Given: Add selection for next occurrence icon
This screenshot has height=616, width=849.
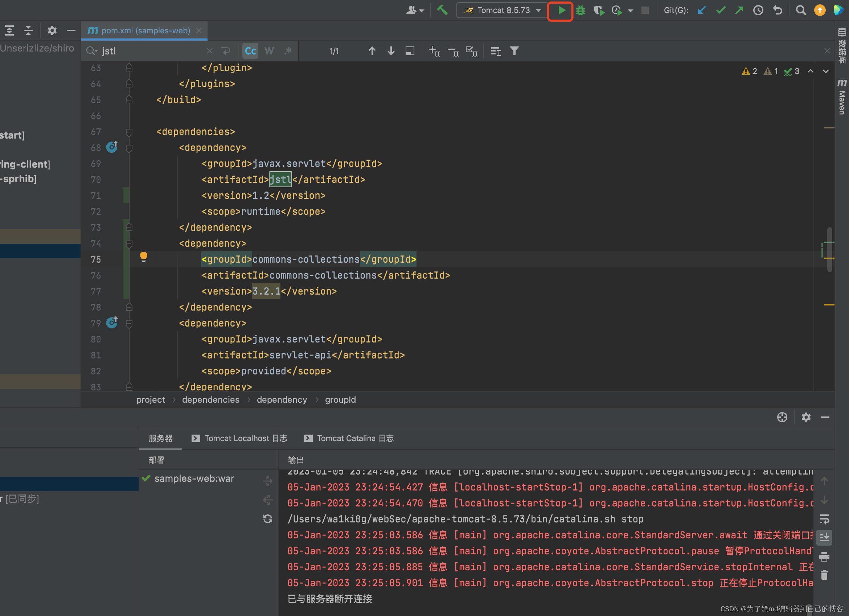Looking at the screenshot, I should coord(434,51).
